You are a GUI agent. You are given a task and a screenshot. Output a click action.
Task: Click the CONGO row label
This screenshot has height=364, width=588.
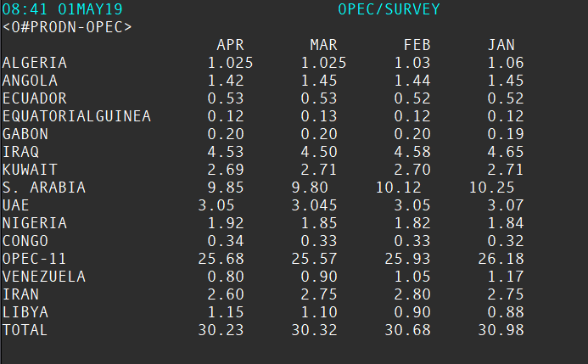[x=25, y=241]
